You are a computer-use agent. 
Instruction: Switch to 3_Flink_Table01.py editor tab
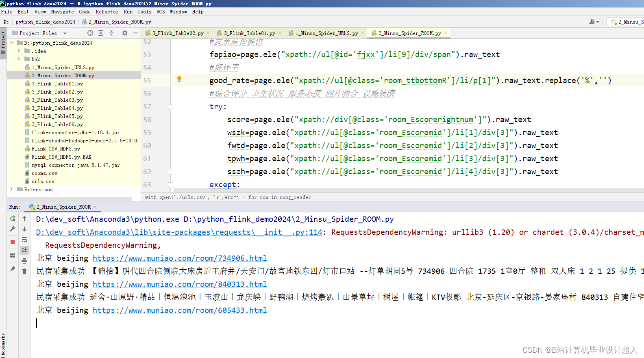(249, 33)
